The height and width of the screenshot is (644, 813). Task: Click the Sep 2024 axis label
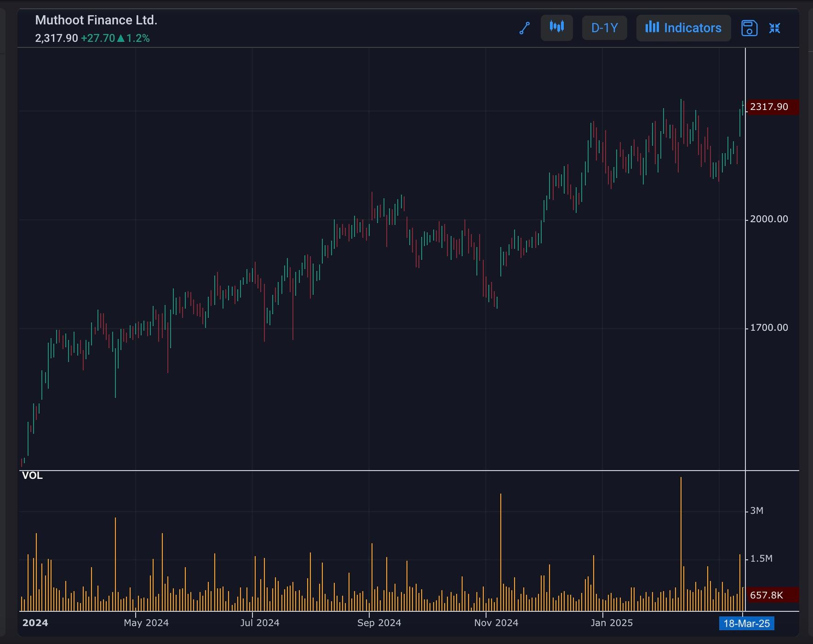[x=379, y=623]
